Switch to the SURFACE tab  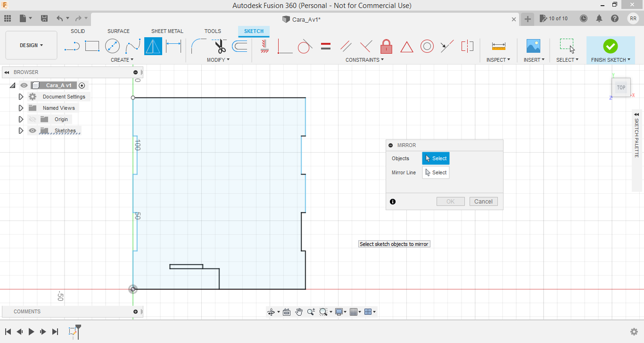(x=118, y=31)
